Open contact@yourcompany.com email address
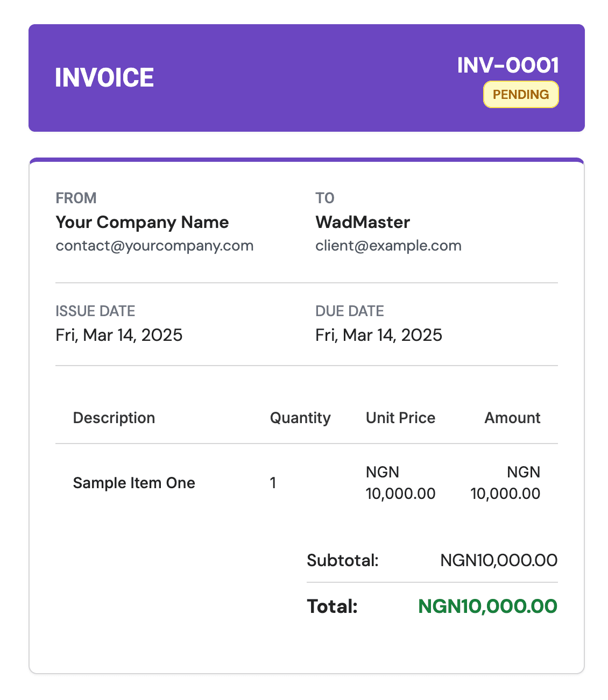This screenshot has width=608, height=700. 154,246
